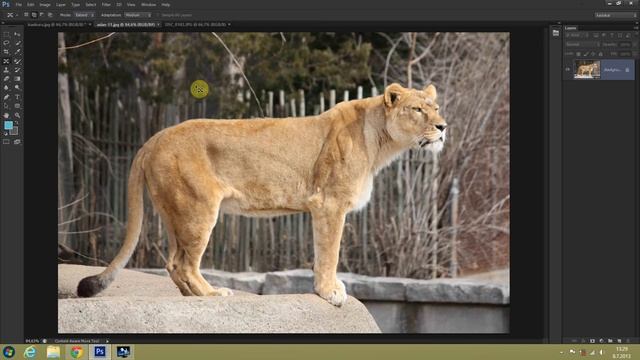Select the History Brush tool

17,70
